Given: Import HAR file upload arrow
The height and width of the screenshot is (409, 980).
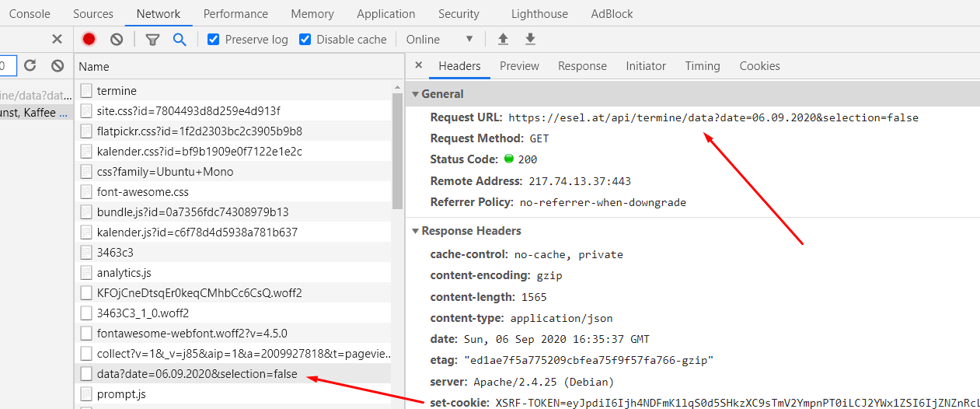Looking at the screenshot, I should (503, 39).
